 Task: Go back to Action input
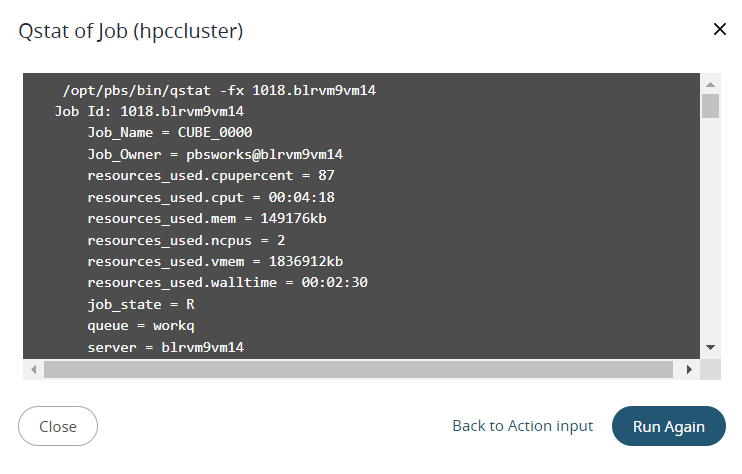point(522,426)
